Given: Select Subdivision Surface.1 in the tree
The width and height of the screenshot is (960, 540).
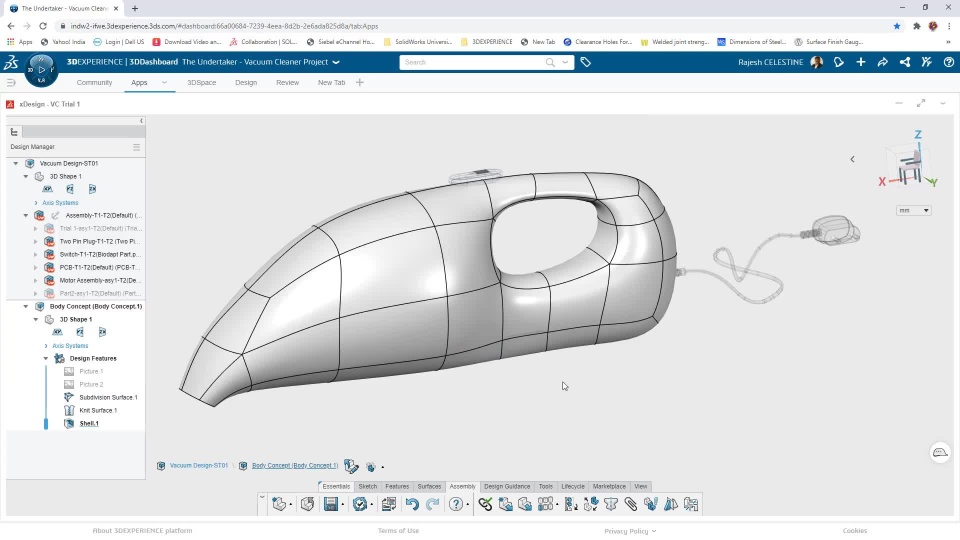Looking at the screenshot, I should click(108, 397).
